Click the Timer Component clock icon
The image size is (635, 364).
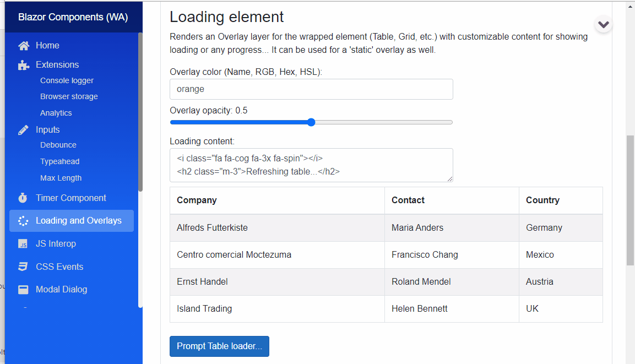(23, 198)
